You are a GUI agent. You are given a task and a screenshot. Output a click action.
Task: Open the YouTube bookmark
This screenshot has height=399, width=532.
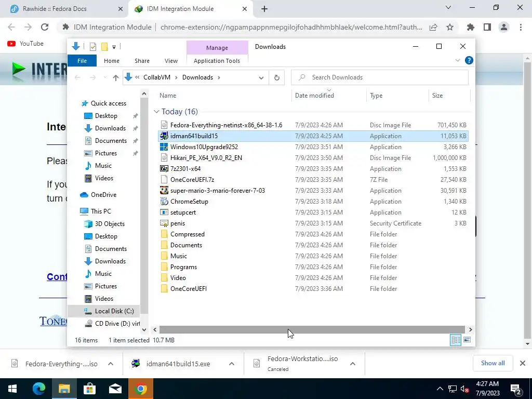click(x=26, y=44)
